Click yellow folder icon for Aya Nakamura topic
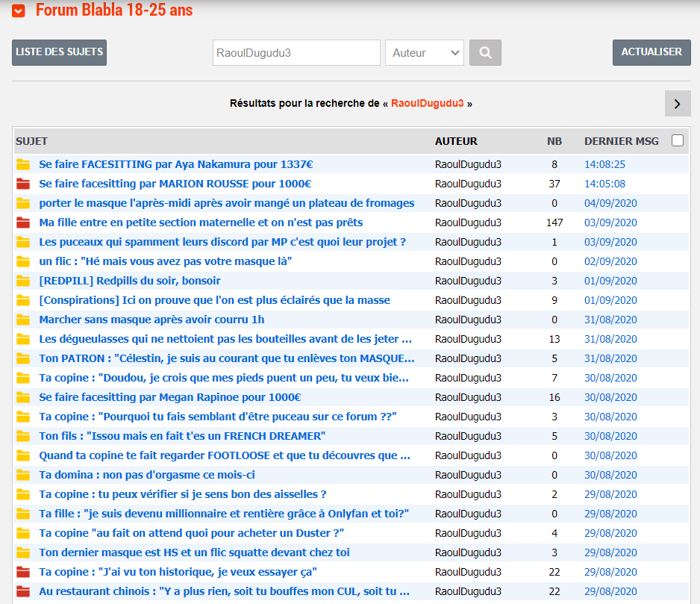The height and width of the screenshot is (604, 700). click(x=23, y=164)
